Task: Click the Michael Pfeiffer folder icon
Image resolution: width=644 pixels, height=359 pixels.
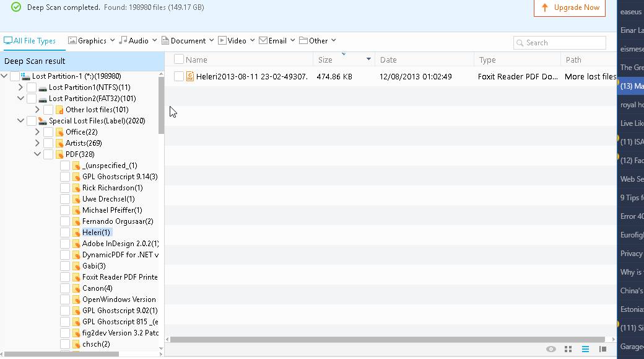Action: pyautogui.click(x=76, y=210)
